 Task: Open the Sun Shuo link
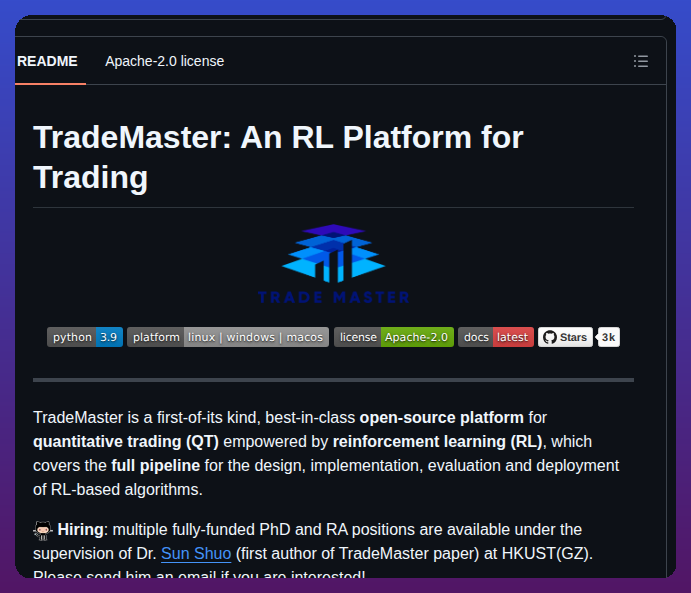coord(196,553)
